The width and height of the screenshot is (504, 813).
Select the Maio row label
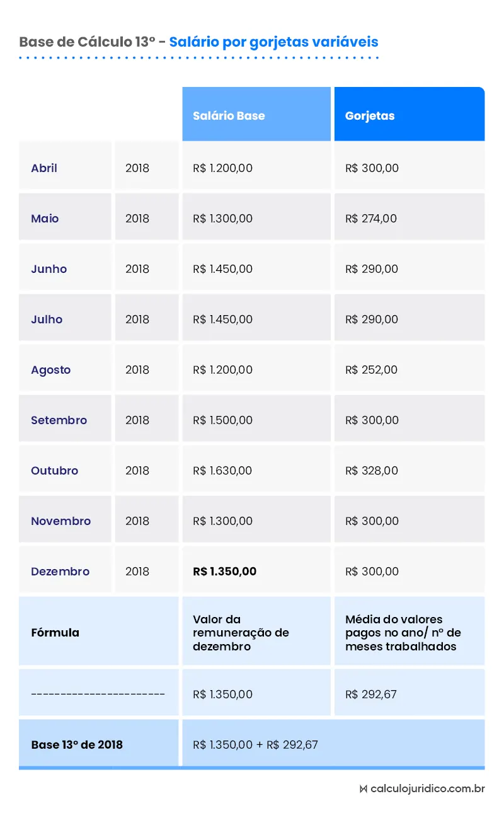(x=45, y=219)
